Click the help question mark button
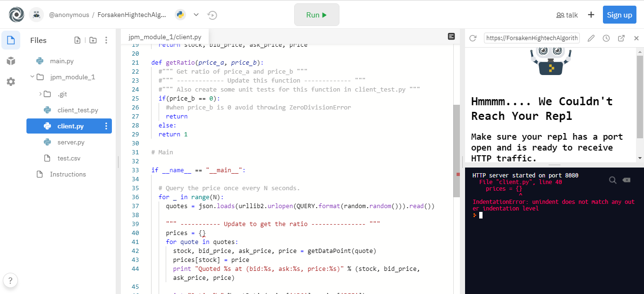Image resolution: width=644 pixels, height=294 pixels. 10,280
